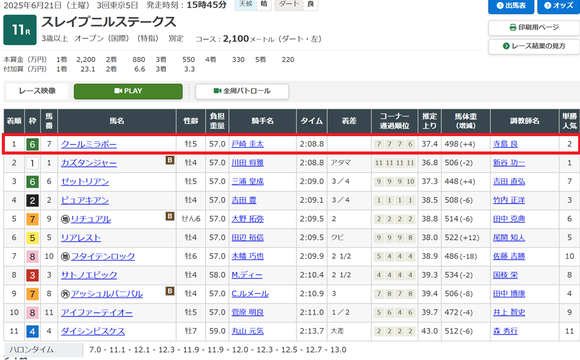Click the green 11R race number badge
Screen dimensions: 580x360
coord(20,30)
